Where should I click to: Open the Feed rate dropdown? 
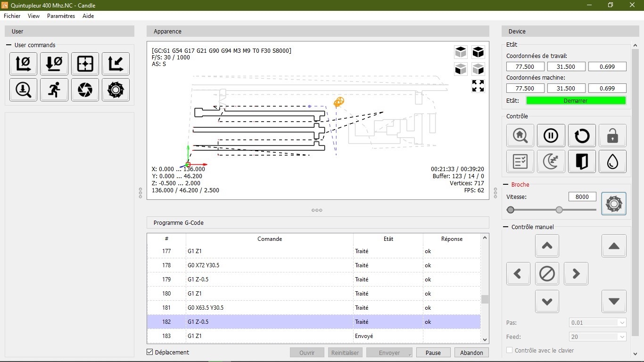pos(597,337)
